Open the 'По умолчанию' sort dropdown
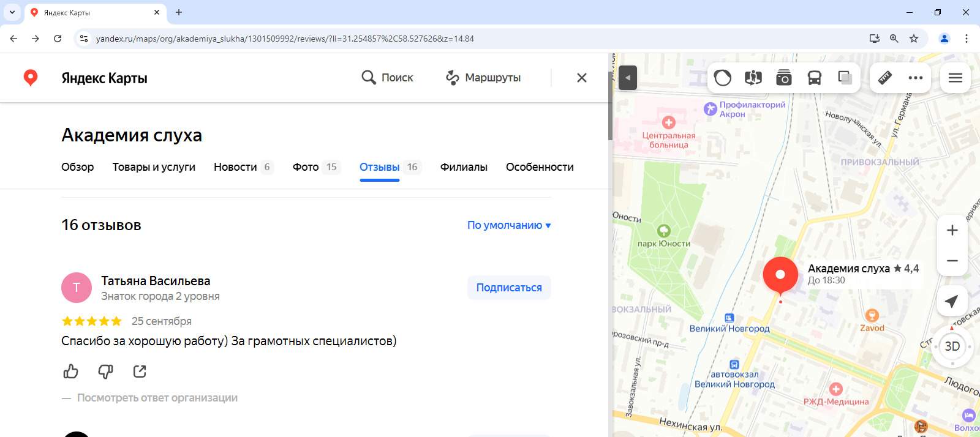This screenshot has height=437, width=980. [508, 225]
